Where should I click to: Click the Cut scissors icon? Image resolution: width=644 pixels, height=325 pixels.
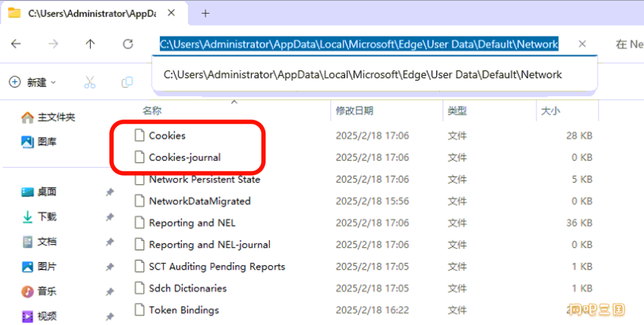[x=89, y=82]
